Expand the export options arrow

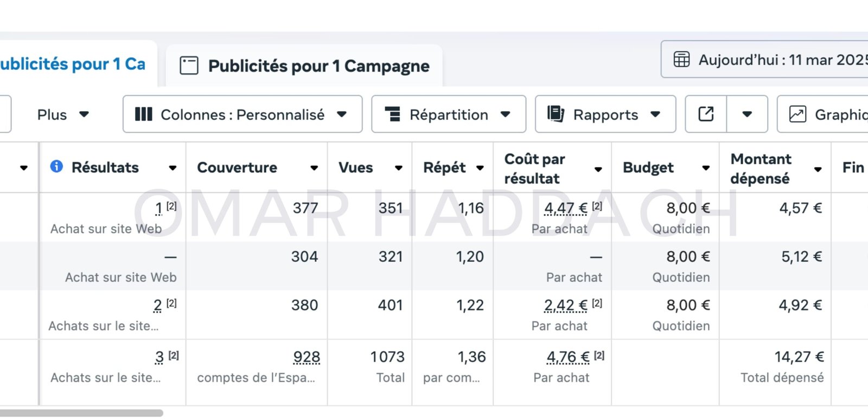(747, 114)
